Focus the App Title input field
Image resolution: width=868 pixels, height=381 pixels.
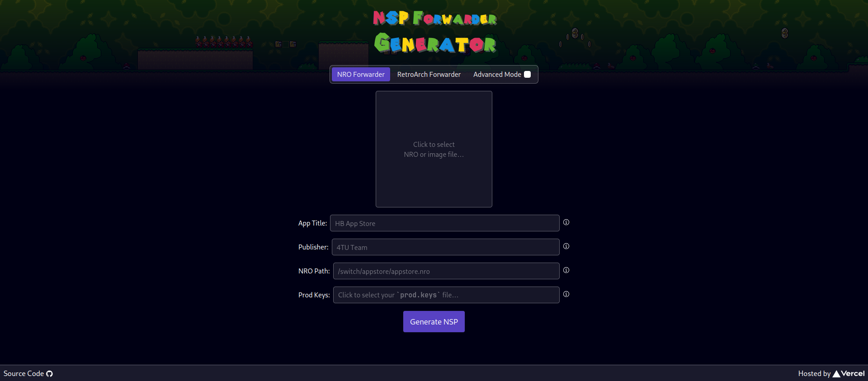pos(445,223)
